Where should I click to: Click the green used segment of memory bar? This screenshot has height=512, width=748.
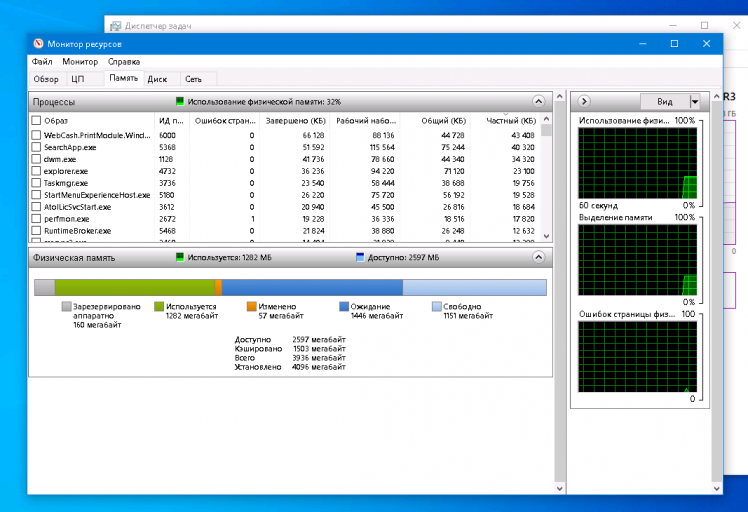135,287
